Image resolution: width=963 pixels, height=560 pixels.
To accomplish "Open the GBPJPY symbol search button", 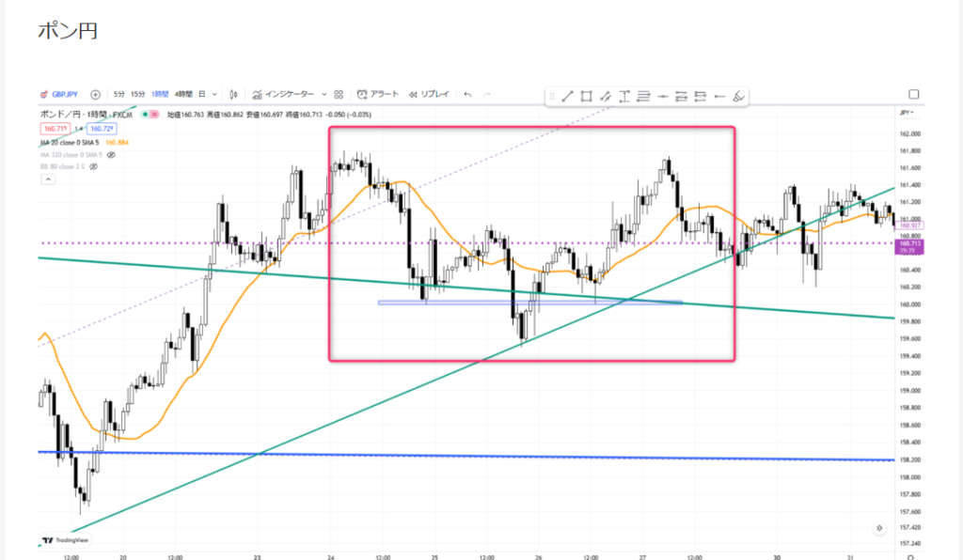I will 64,94.
